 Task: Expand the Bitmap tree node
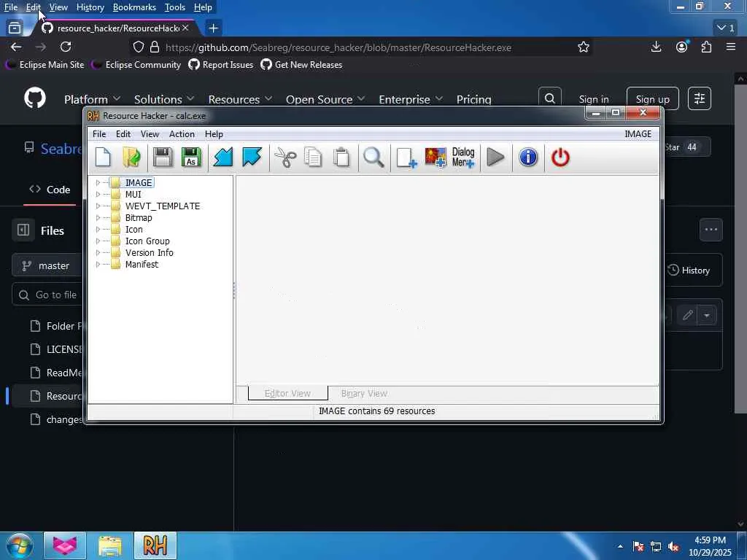tap(98, 217)
